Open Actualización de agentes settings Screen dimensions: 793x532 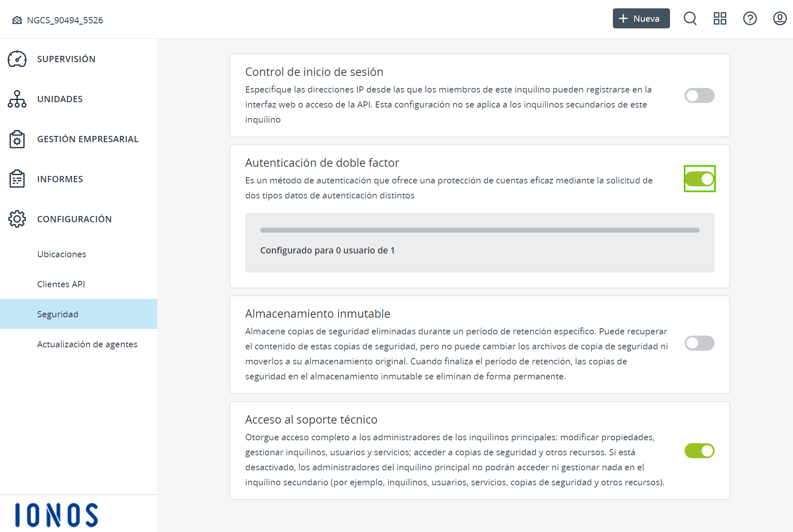tap(78, 344)
